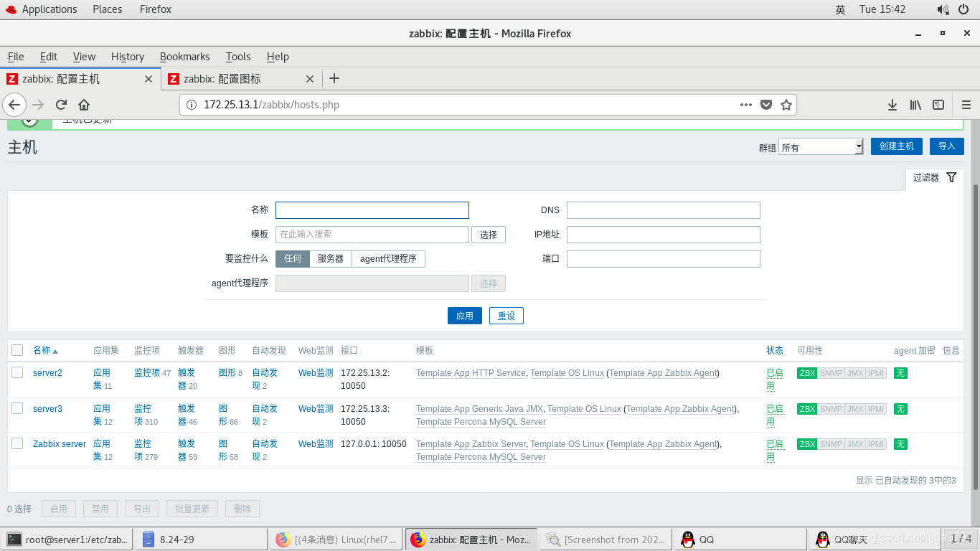Open Template App HTTP Service link
The width and height of the screenshot is (980, 551).
[x=471, y=373]
